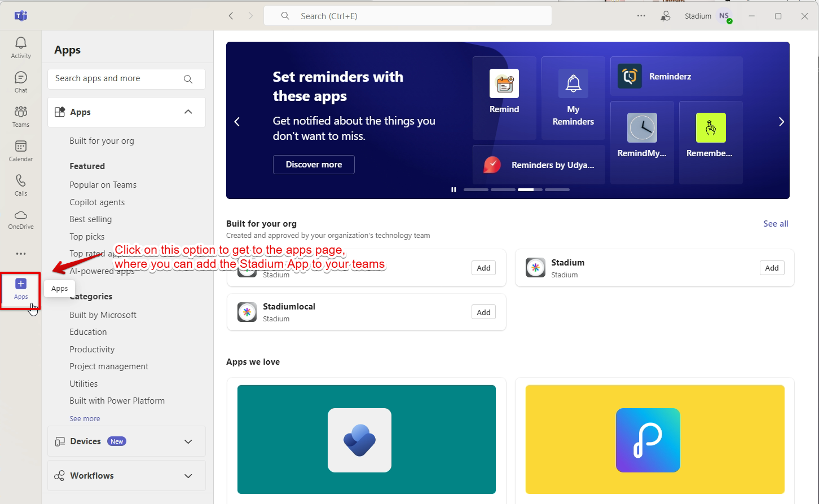This screenshot has height=504, width=819.
Task: Open the teal Apps we love card
Action: (x=367, y=440)
